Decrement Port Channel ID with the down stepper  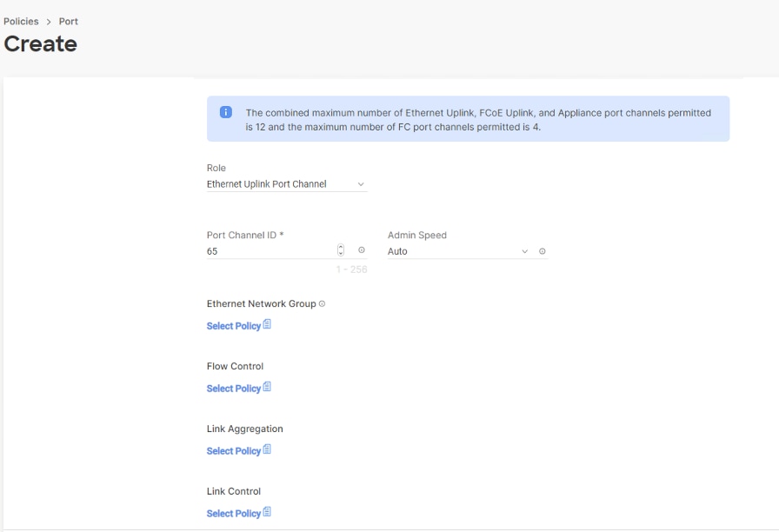click(x=341, y=253)
